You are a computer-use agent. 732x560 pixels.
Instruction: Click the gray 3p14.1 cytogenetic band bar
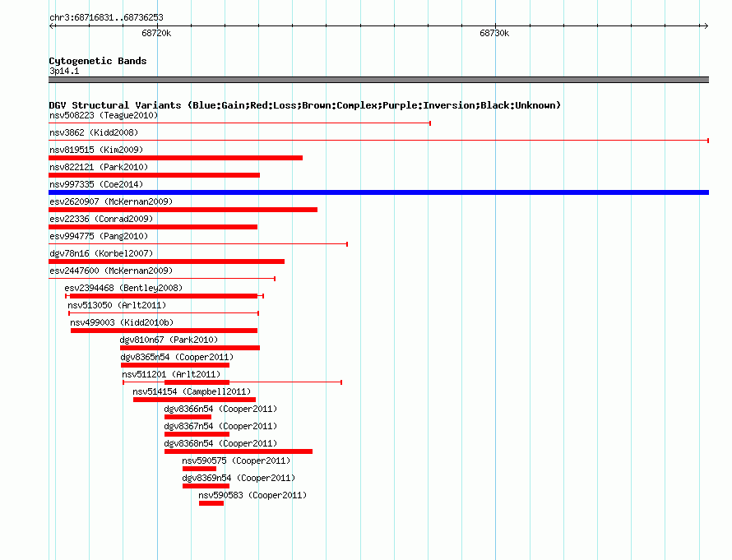(378, 80)
